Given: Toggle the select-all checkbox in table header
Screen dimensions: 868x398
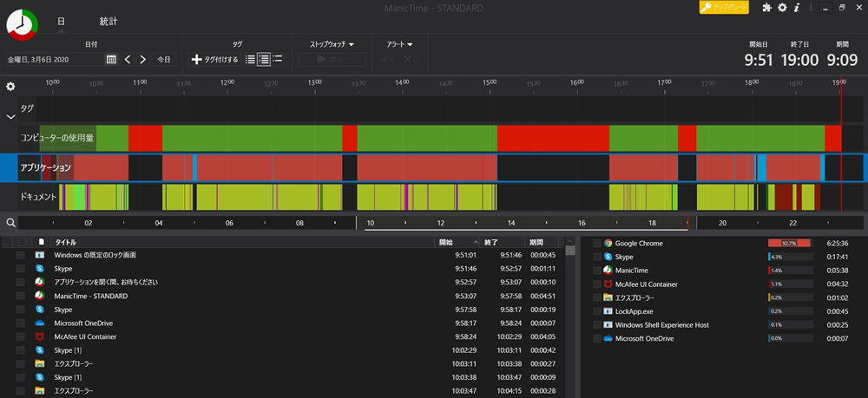Looking at the screenshot, I should (23, 242).
